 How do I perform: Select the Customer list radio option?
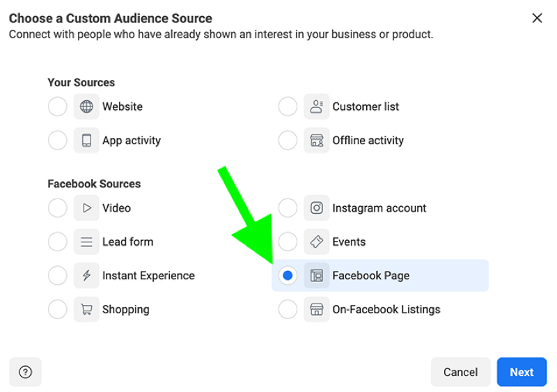(x=288, y=107)
